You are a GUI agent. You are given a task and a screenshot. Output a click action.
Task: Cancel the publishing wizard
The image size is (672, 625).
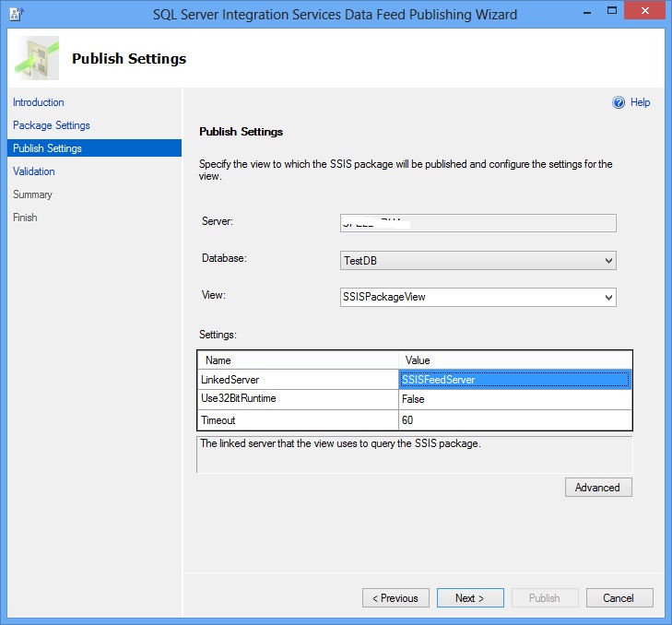coord(619,598)
